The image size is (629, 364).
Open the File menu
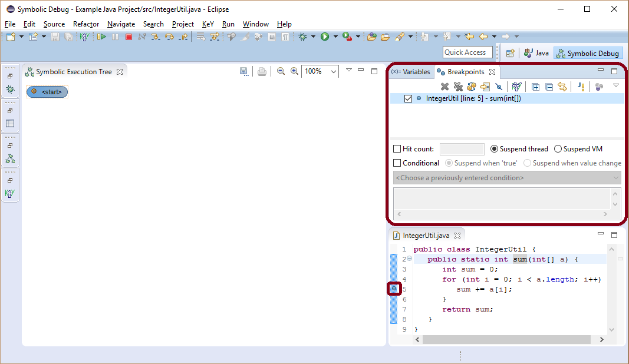tap(10, 24)
